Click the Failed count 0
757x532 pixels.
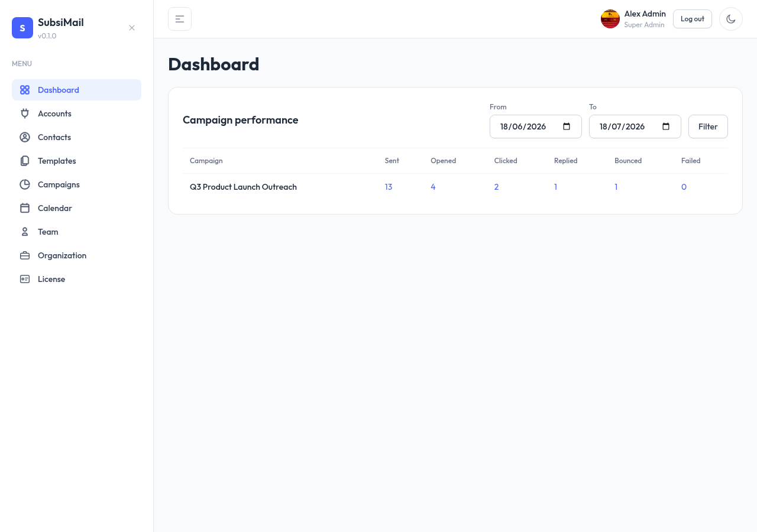pyautogui.click(x=684, y=187)
